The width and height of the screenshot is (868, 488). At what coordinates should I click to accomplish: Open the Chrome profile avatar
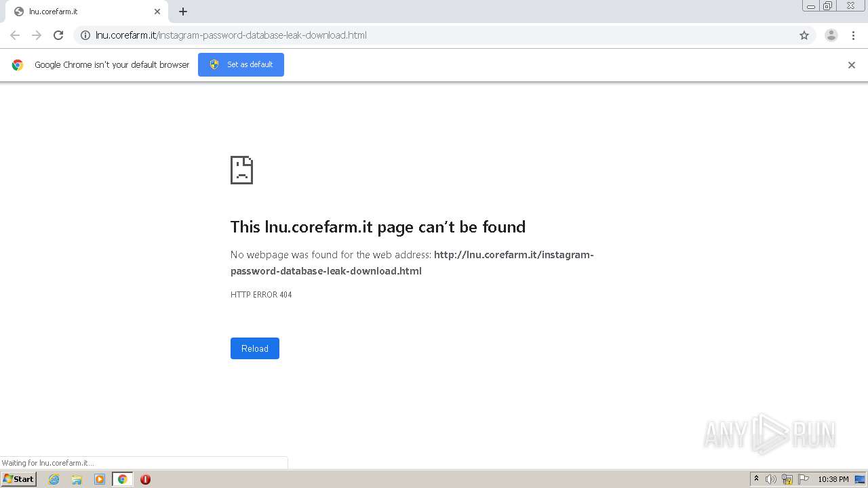point(831,35)
